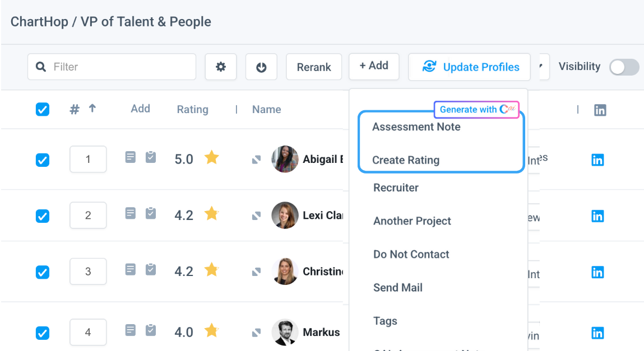The image size is (644, 351).
Task: Click Markus's profile photo
Action: click(x=285, y=332)
